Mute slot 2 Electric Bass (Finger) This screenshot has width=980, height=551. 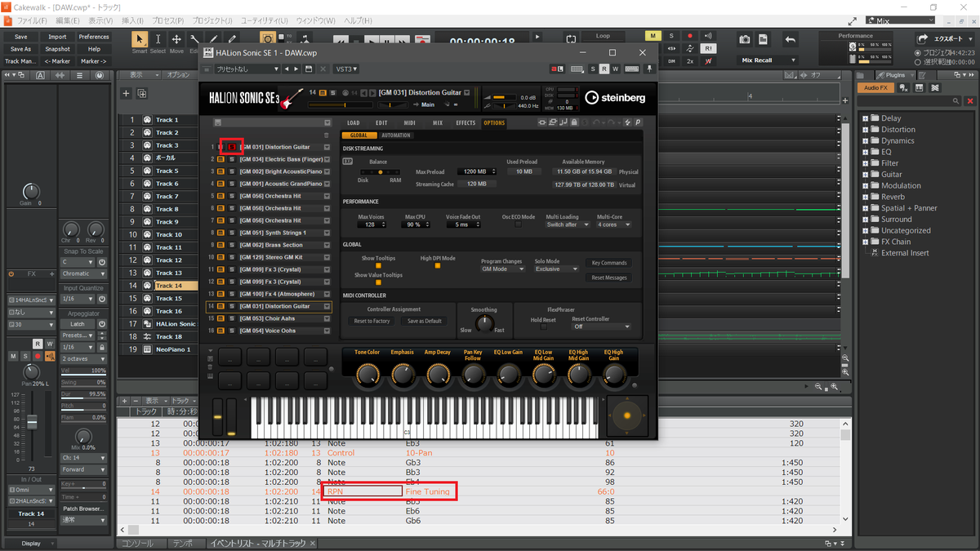tap(220, 159)
